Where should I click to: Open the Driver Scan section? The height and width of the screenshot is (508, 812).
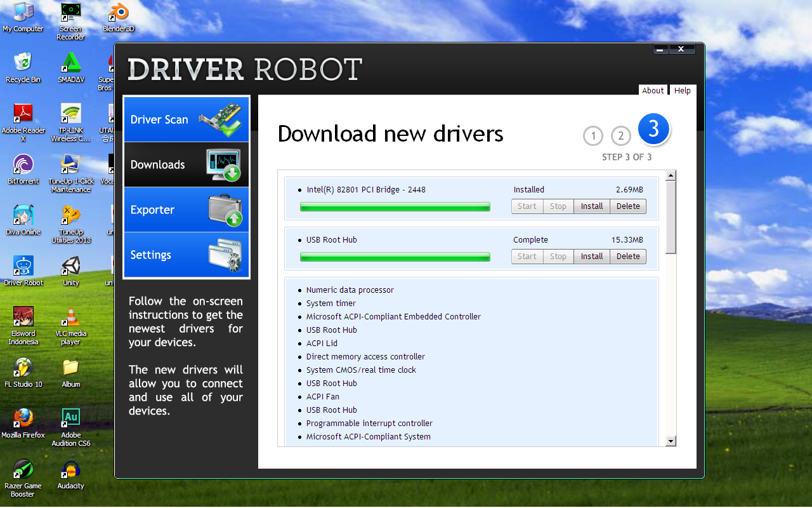pos(187,119)
